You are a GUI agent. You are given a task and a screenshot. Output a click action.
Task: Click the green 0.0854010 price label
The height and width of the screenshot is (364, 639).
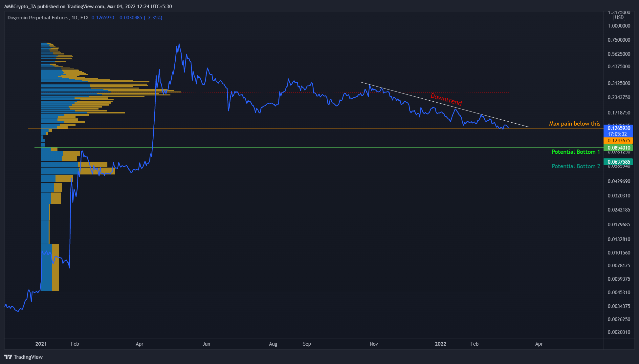click(619, 148)
